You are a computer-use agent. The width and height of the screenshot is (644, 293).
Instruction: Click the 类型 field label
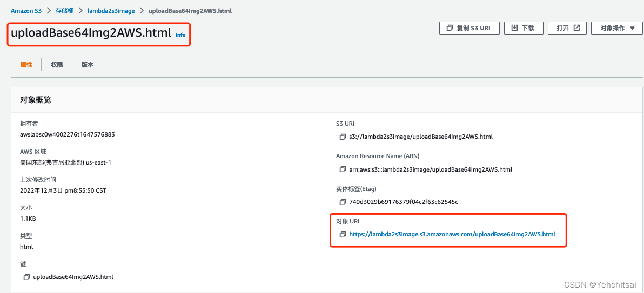[x=26, y=236]
